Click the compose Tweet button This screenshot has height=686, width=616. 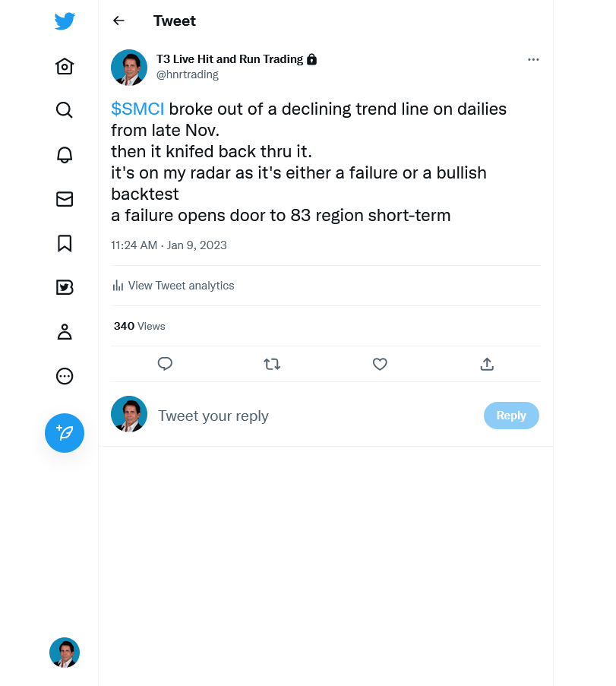(65, 433)
